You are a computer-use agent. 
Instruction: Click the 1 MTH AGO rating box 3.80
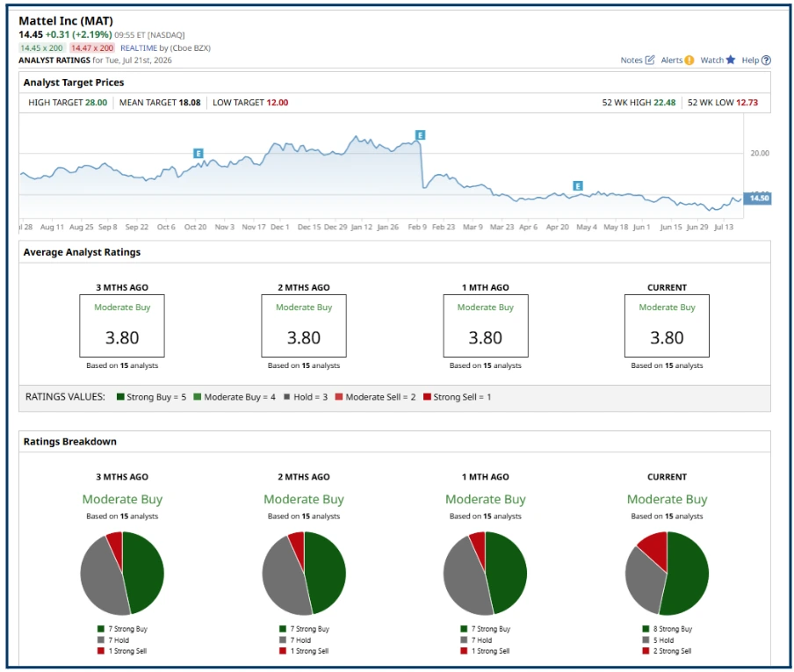pyautogui.click(x=486, y=326)
